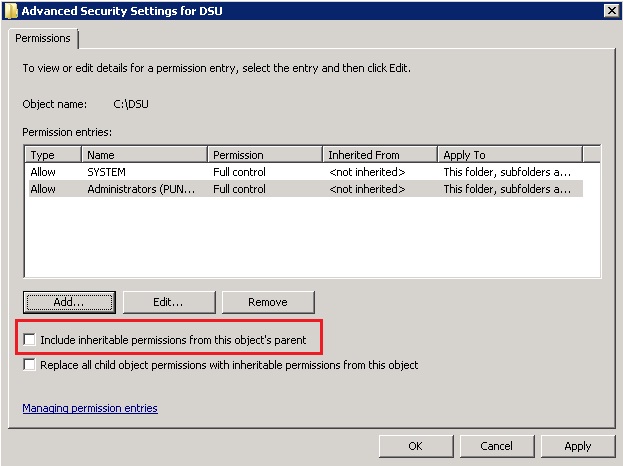The width and height of the screenshot is (623, 466).
Task: Enable include inheritable permissions from parent
Action: click(x=30, y=341)
